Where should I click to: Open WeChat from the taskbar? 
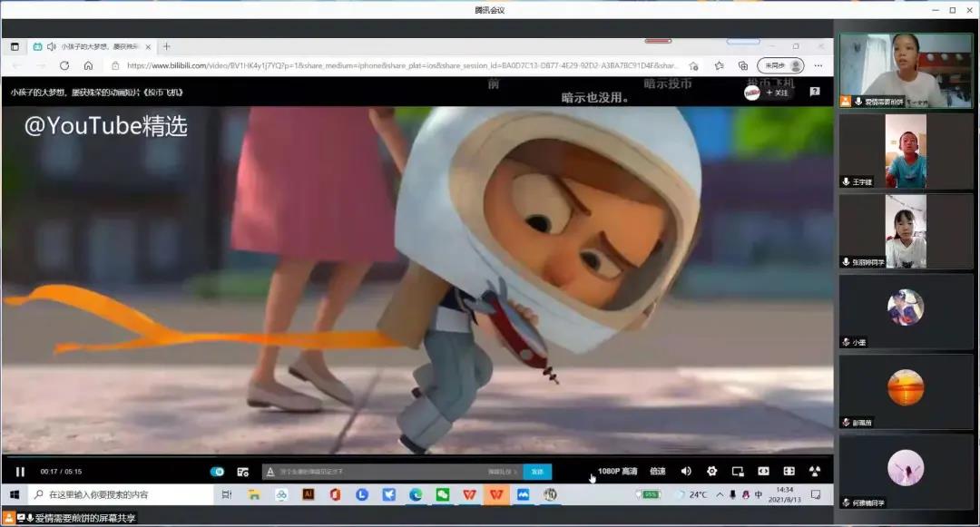pos(443,494)
